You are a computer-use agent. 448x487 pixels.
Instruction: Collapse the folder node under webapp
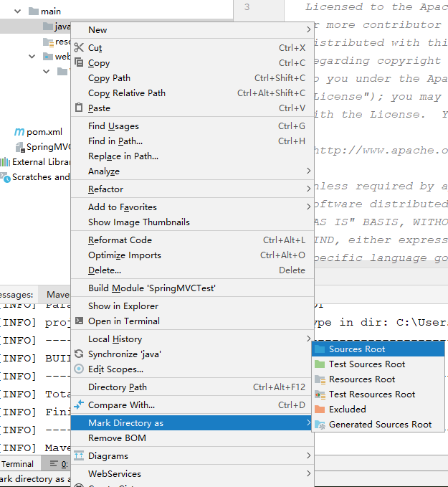(47, 72)
